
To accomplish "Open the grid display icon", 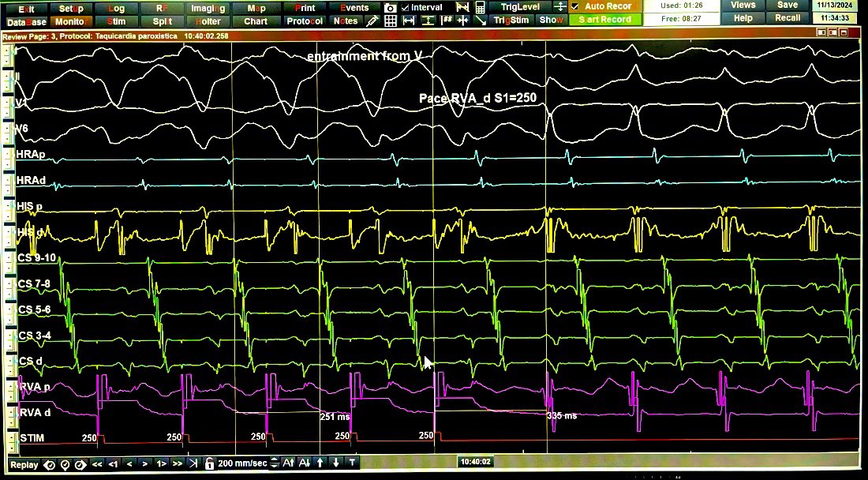I will pos(391,20).
